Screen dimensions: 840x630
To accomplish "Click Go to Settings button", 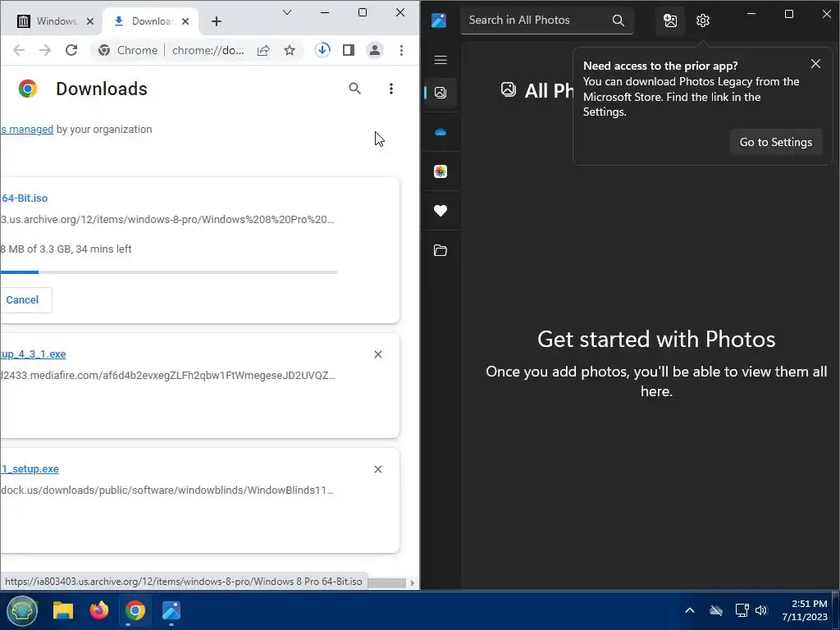I will 776,142.
